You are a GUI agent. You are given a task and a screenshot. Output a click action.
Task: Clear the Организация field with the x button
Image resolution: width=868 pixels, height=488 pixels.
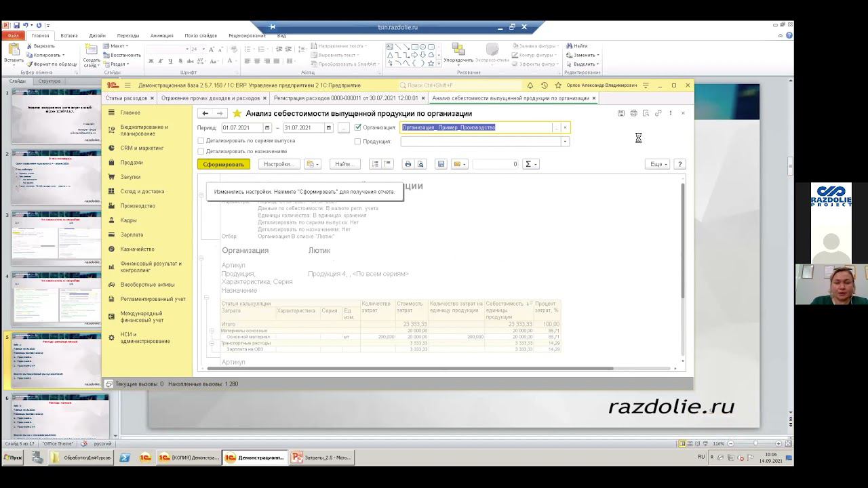pos(565,127)
